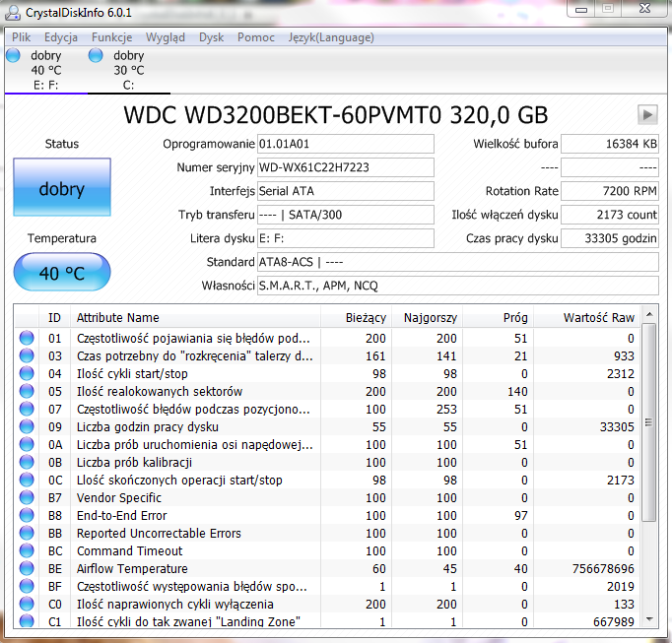The width and height of the screenshot is (672, 643).
Task: Open the Pomoc menu
Action: point(256,37)
